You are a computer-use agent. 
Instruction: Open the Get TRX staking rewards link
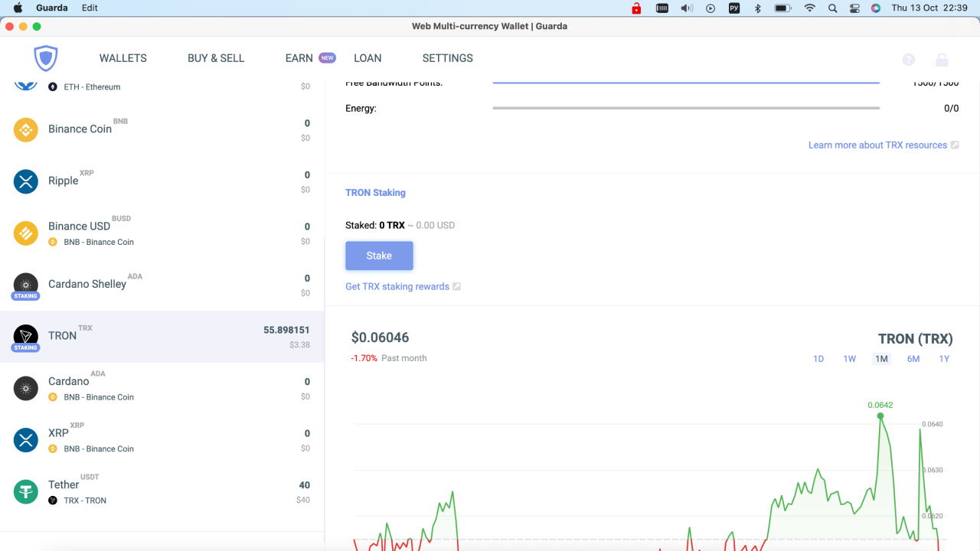[397, 286]
